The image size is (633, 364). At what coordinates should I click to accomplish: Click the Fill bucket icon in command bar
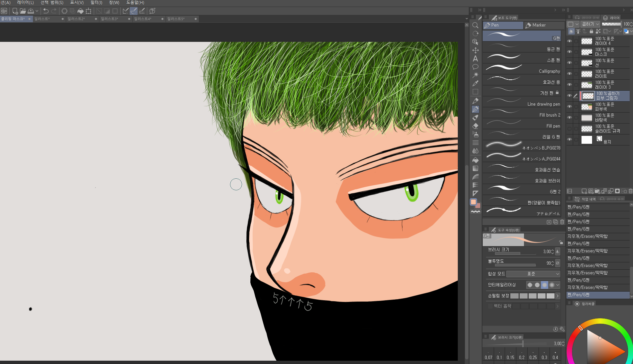tap(80, 11)
